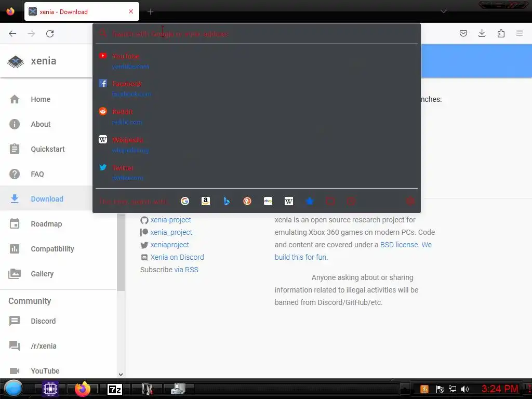The image size is (532, 399).
Task: Select the Reddit suggestion in address dropdown
Action: pyautogui.click(x=257, y=116)
